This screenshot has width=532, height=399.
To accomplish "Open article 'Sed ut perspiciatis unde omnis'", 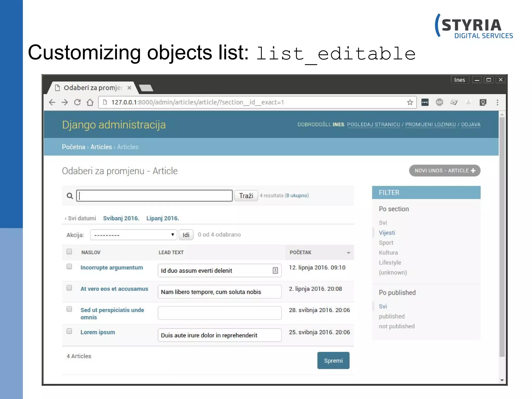I will click(x=112, y=314).
